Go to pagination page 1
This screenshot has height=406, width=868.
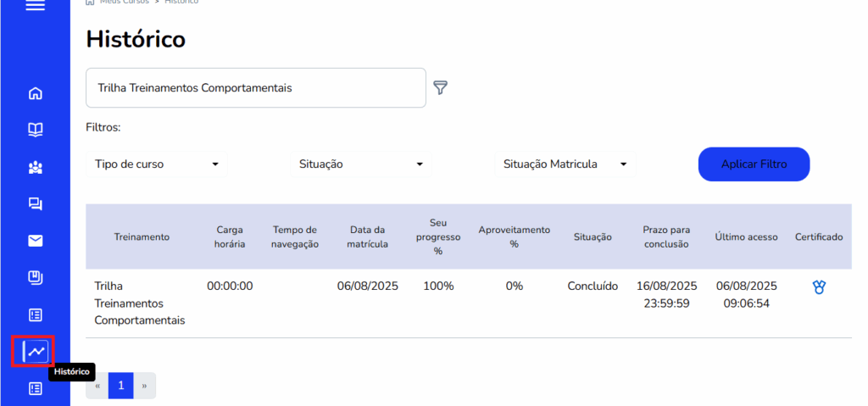(x=121, y=386)
